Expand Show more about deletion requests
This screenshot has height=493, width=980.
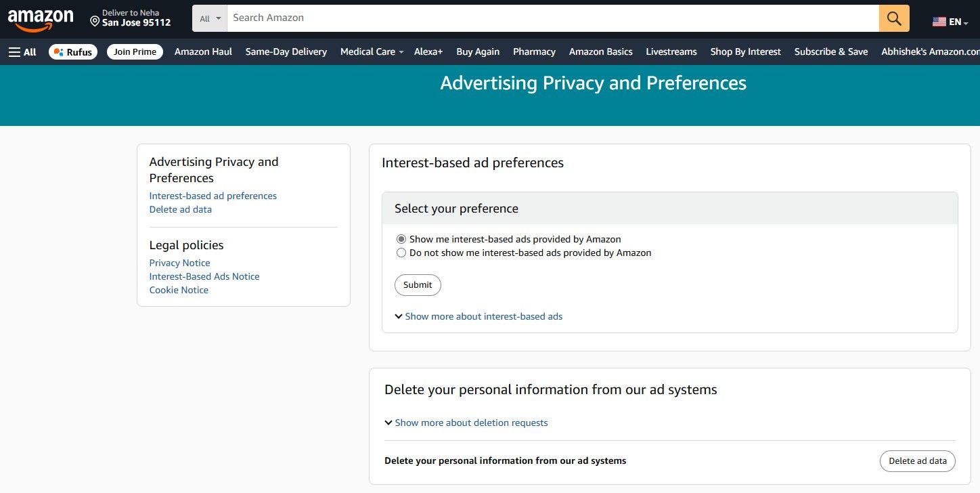[x=466, y=423]
